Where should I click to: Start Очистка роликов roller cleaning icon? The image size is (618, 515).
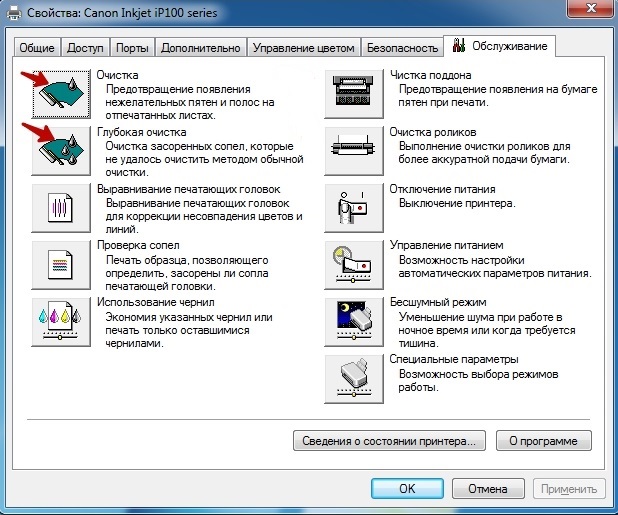[354, 150]
